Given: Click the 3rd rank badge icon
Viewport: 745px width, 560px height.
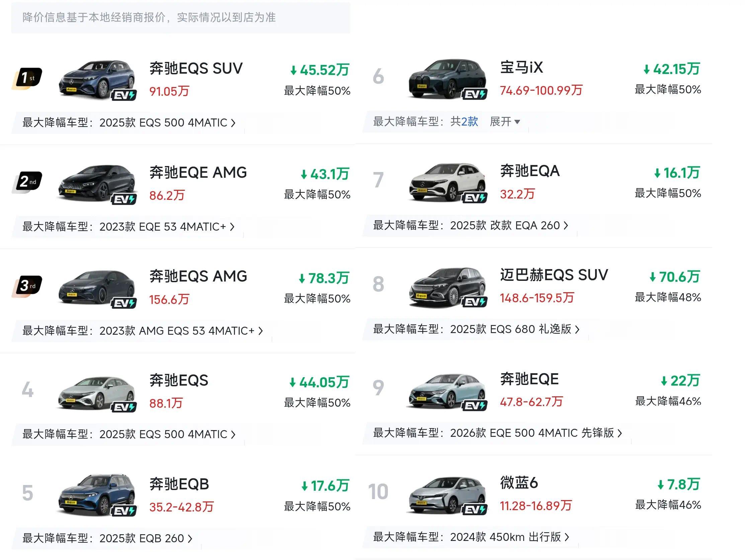Looking at the screenshot, I should pos(27,286).
